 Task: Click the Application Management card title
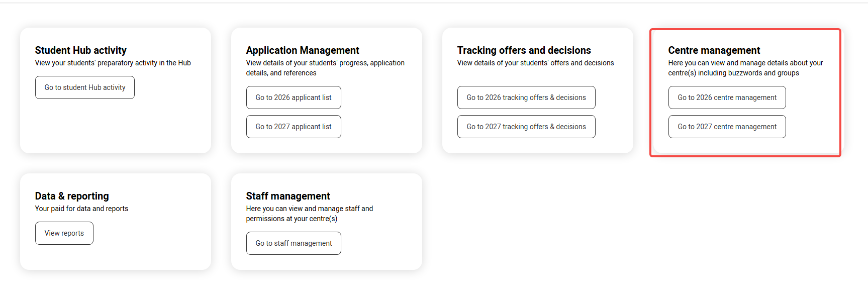303,50
